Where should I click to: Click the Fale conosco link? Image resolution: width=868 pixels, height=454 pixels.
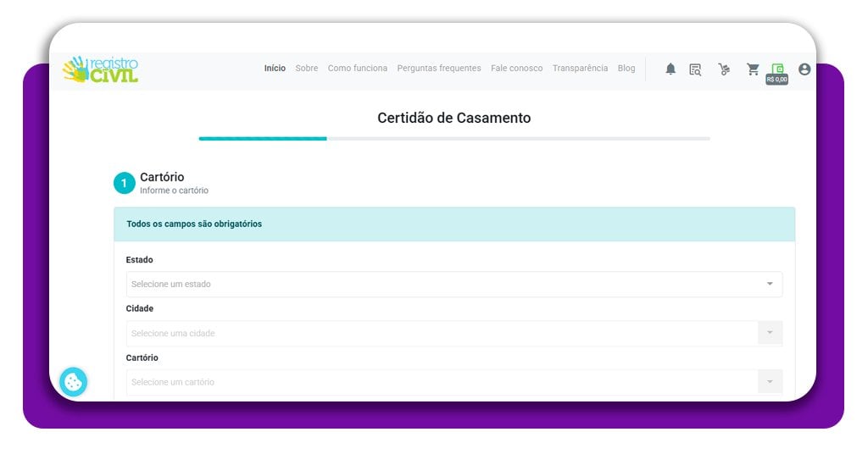(x=516, y=69)
